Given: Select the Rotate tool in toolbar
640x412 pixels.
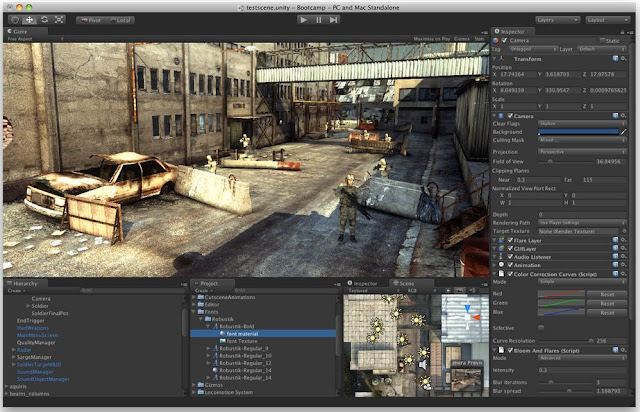Looking at the screenshot, I should [44, 20].
